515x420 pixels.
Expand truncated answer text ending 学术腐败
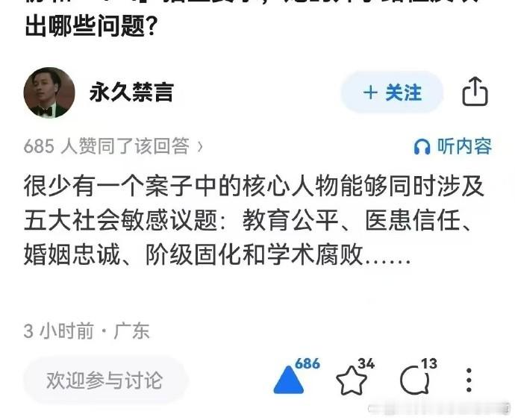click(217, 254)
